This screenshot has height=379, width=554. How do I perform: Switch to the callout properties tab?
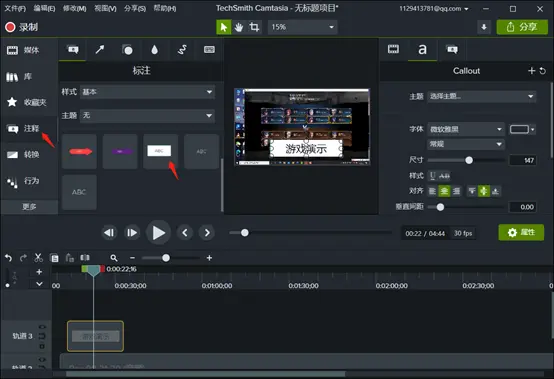pos(452,49)
